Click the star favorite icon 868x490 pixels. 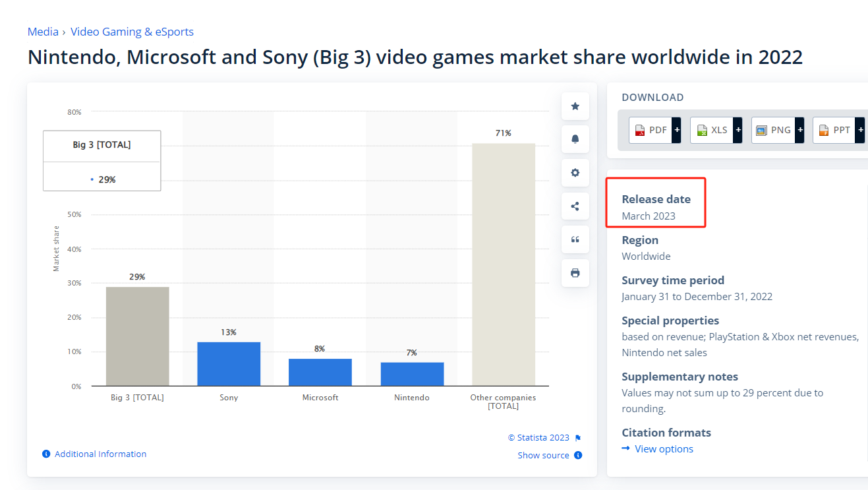pyautogui.click(x=575, y=106)
